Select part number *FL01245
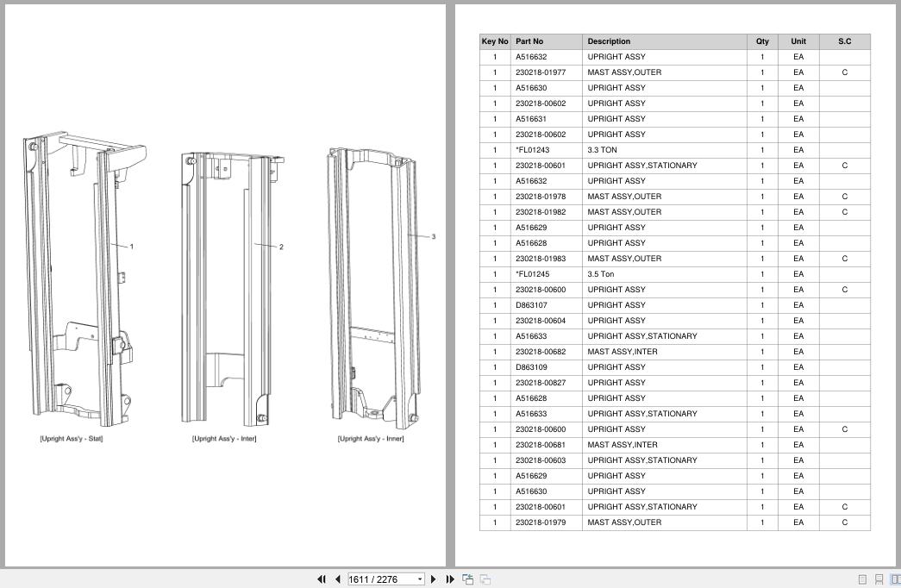 pyautogui.click(x=532, y=274)
